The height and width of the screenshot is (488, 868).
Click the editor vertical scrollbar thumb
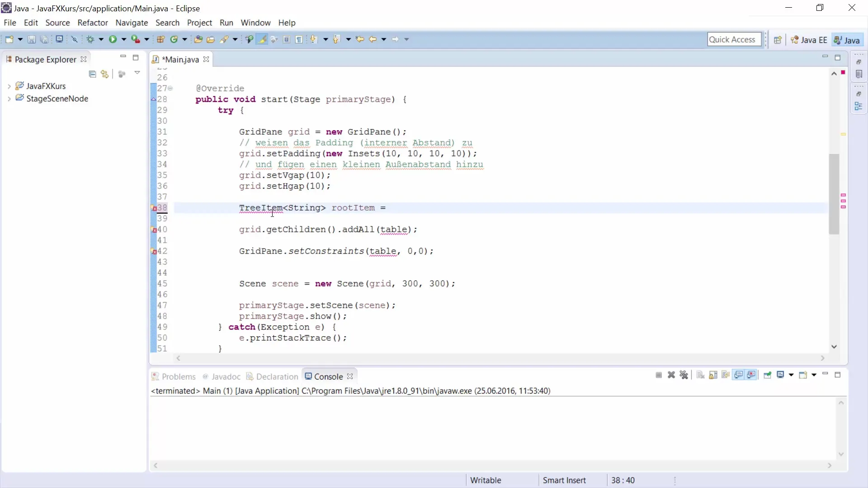coord(834,194)
